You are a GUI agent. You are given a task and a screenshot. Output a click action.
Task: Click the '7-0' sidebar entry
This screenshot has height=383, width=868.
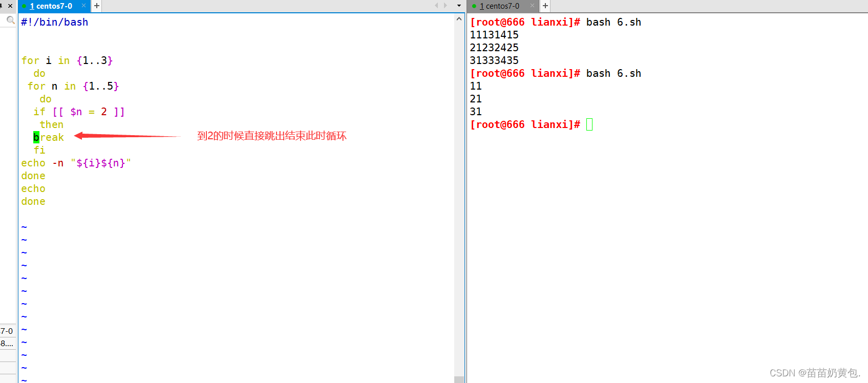click(x=7, y=331)
